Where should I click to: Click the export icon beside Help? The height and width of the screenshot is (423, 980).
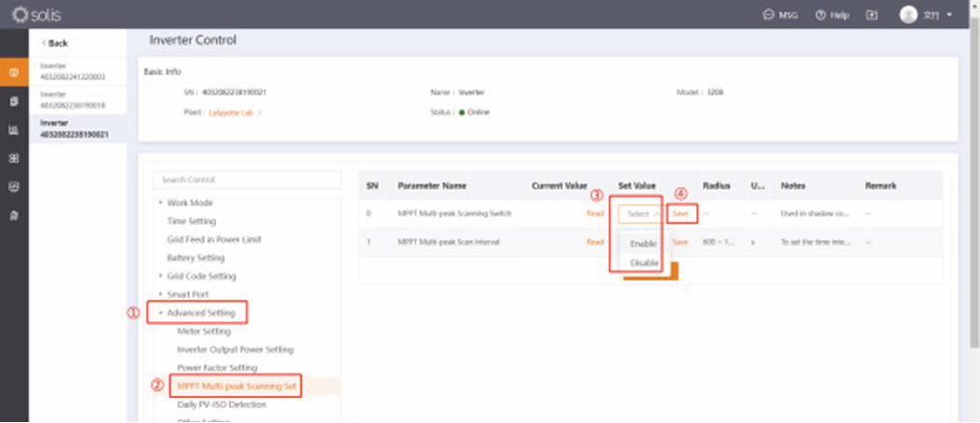tap(871, 15)
